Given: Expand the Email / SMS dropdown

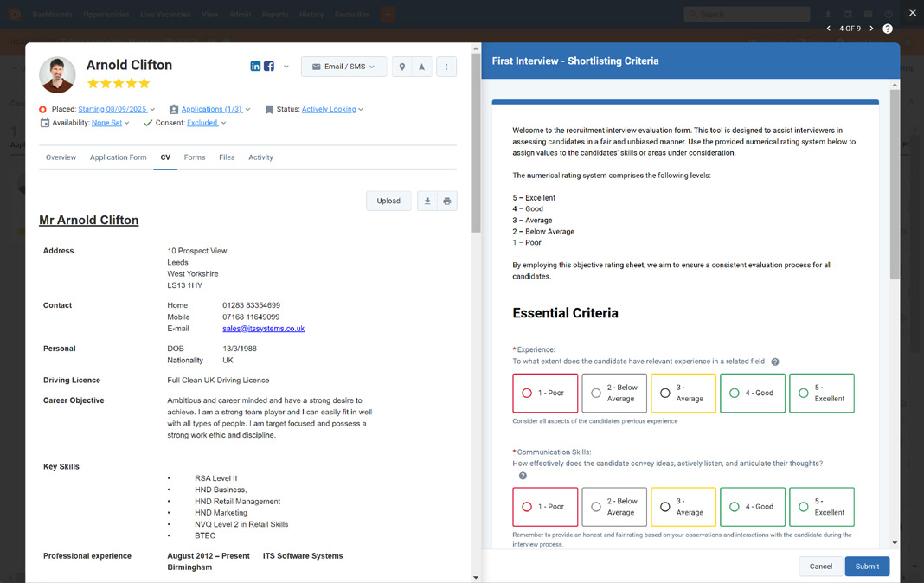Looking at the screenshot, I should coord(343,67).
